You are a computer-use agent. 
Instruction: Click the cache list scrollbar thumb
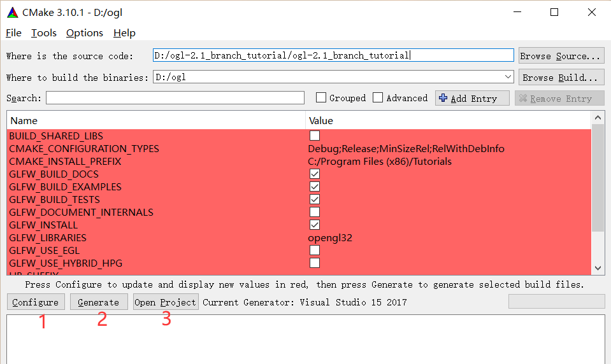click(x=598, y=178)
